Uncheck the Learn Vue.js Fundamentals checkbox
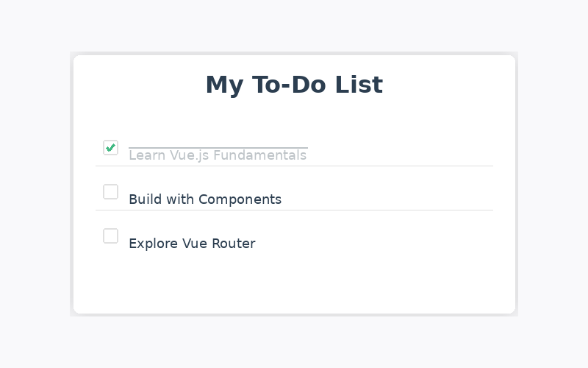This screenshot has height=368, width=588. (111, 148)
